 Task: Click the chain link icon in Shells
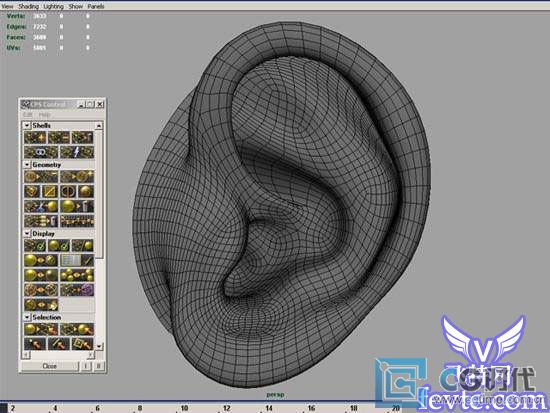pyautogui.click(x=41, y=152)
